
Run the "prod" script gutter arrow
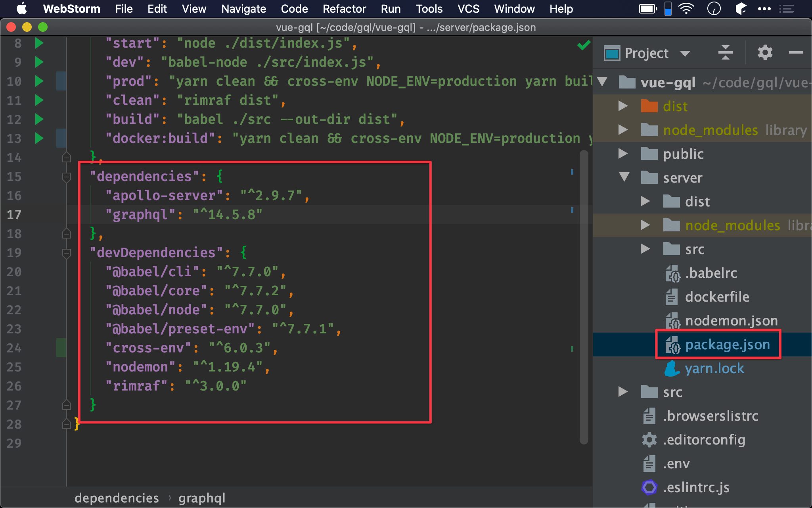39,81
